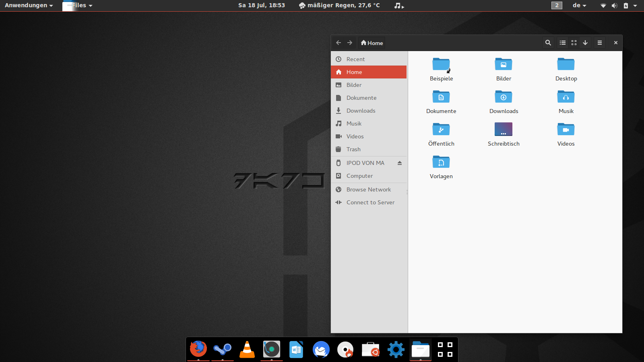Go forward in Files navigation
Viewport: 644px width, 362px height.
point(350,43)
